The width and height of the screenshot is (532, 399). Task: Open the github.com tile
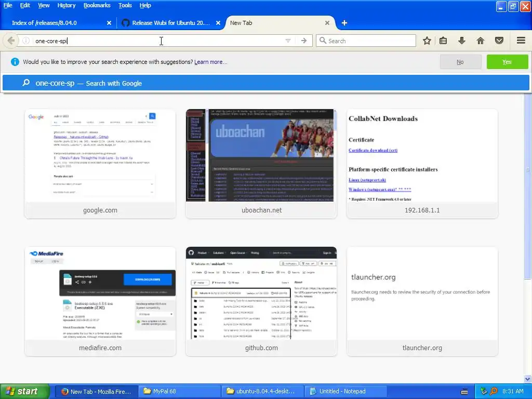261,301
